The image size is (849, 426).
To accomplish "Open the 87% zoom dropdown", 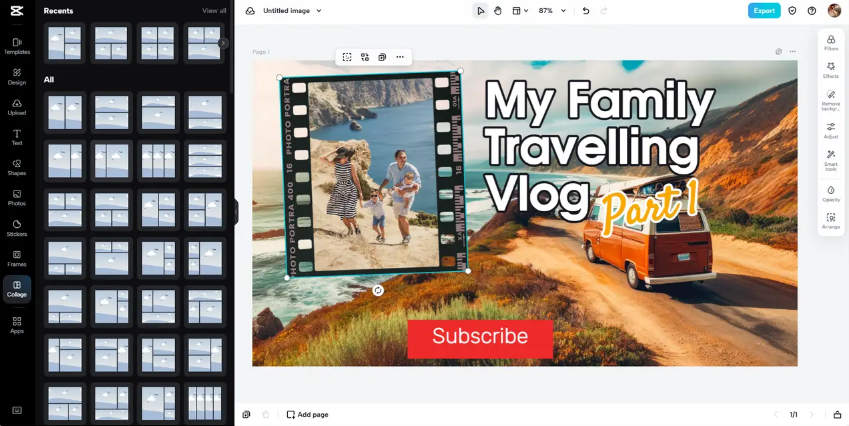I will [552, 11].
